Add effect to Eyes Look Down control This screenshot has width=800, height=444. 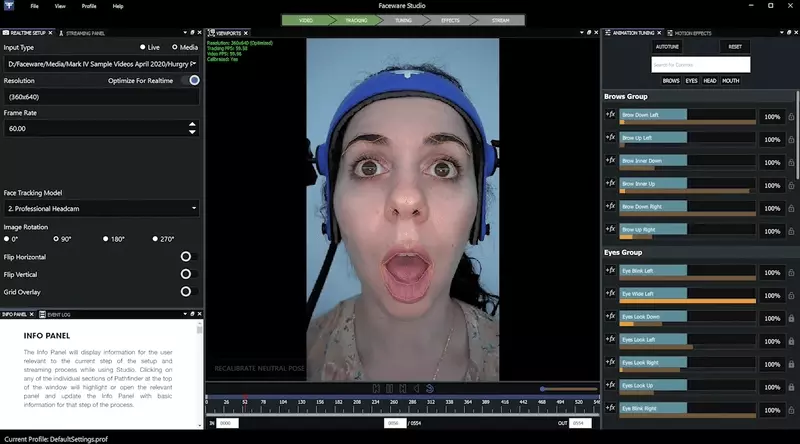pos(610,316)
